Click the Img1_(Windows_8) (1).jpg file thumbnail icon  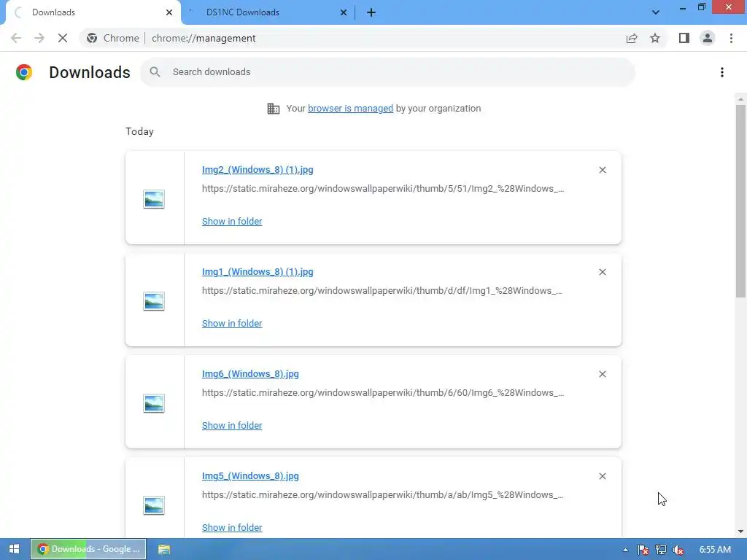pos(154,301)
